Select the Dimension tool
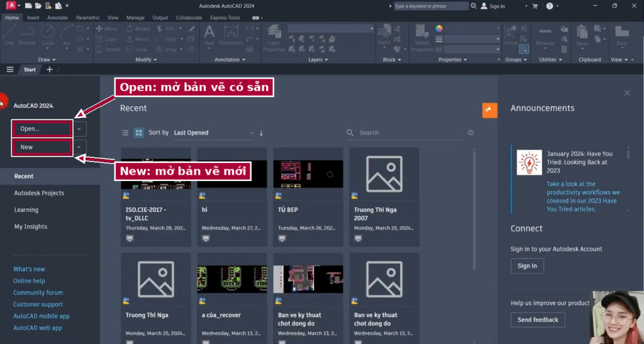The height and width of the screenshot is (344, 644). (231, 35)
